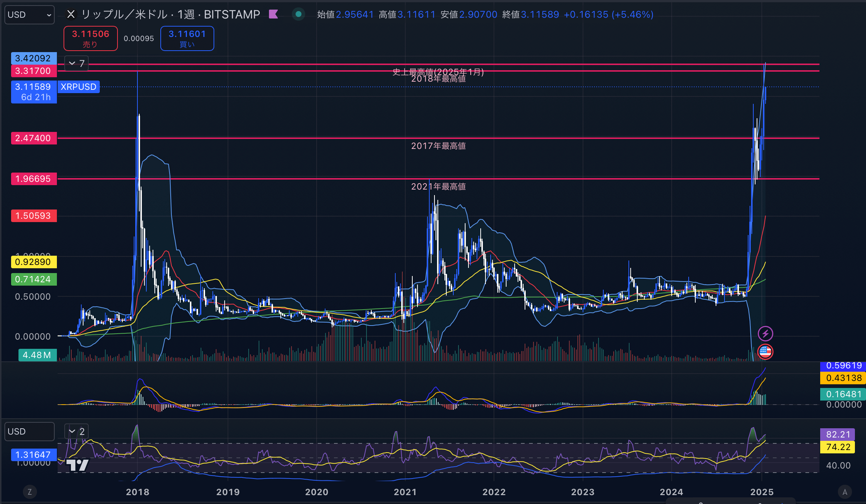866x504 pixels.
Task: Click the 2017年最高値 line text
Action: (x=438, y=146)
